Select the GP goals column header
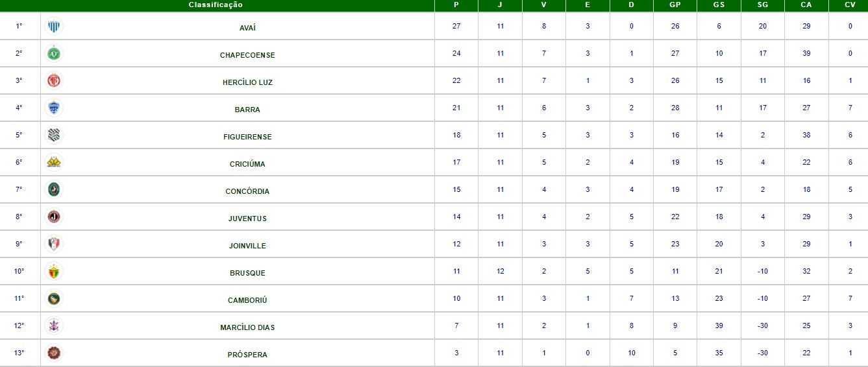This screenshot has width=868, height=367. 675,5
